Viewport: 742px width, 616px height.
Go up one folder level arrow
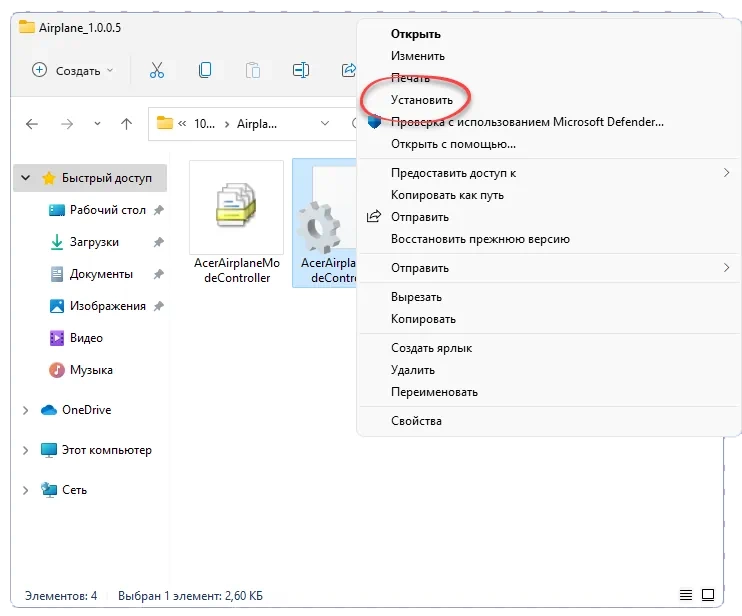click(126, 124)
